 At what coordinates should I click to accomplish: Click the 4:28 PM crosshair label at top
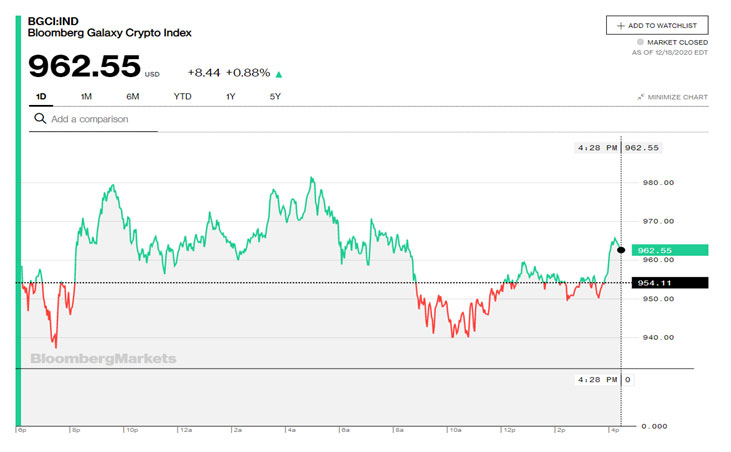(x=597, y=148)
